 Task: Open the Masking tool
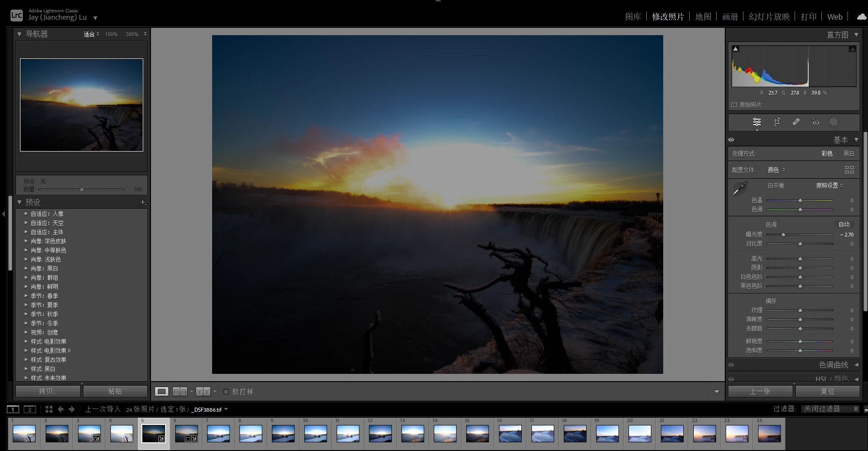point(833,122)
